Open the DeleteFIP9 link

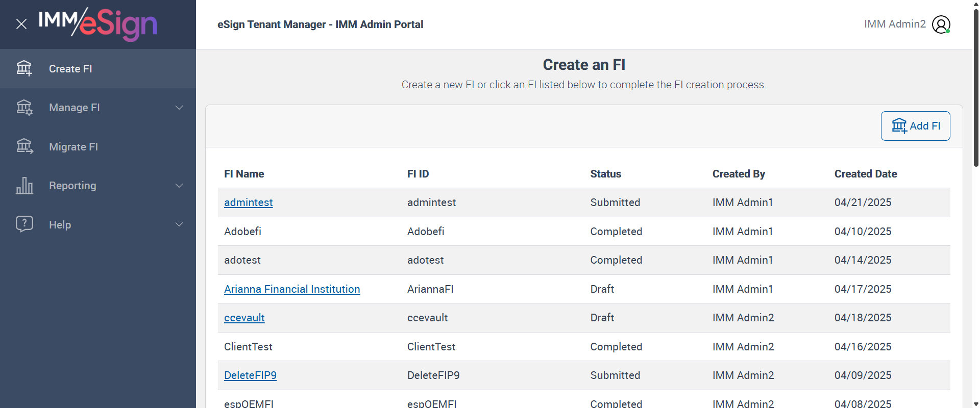click(x=250, y=375)
